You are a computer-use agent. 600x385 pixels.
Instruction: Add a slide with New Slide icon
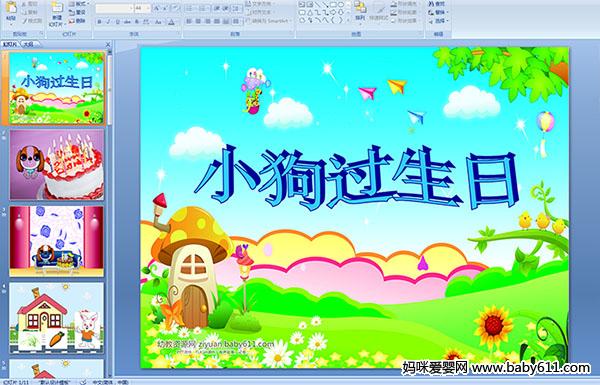click(57, 8)
